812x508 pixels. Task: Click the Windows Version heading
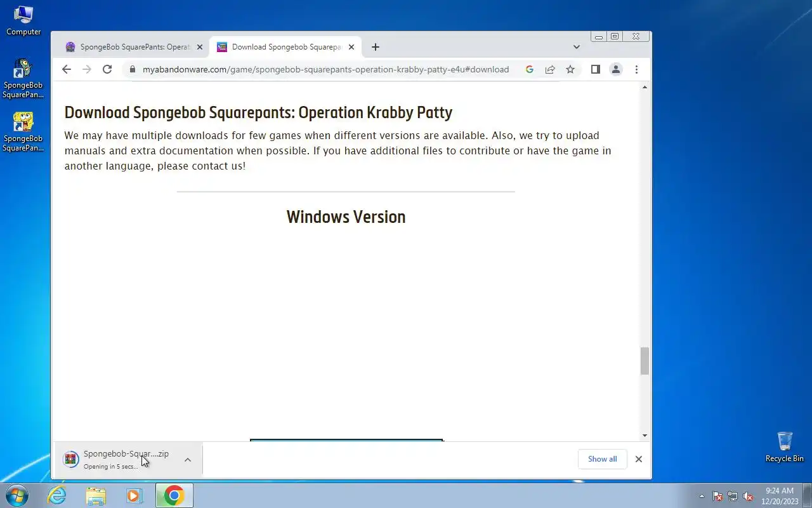point(346,217)
